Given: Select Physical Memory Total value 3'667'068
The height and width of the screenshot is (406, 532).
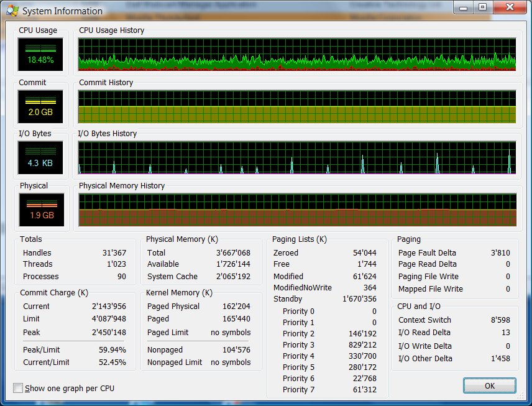Looking at the screenshot, I should point(234,253).
